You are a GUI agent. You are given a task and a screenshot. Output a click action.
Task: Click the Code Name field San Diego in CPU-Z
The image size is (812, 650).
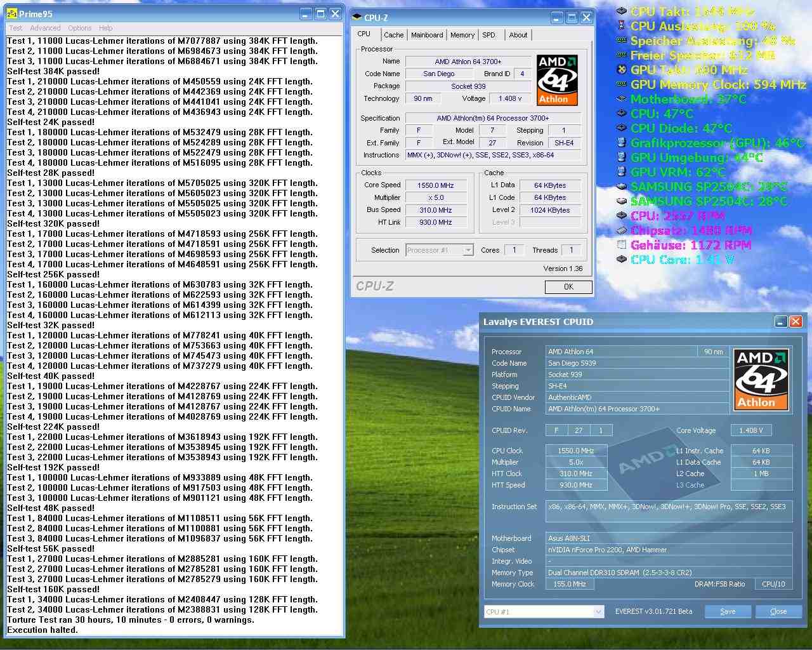tap(439, 74)
